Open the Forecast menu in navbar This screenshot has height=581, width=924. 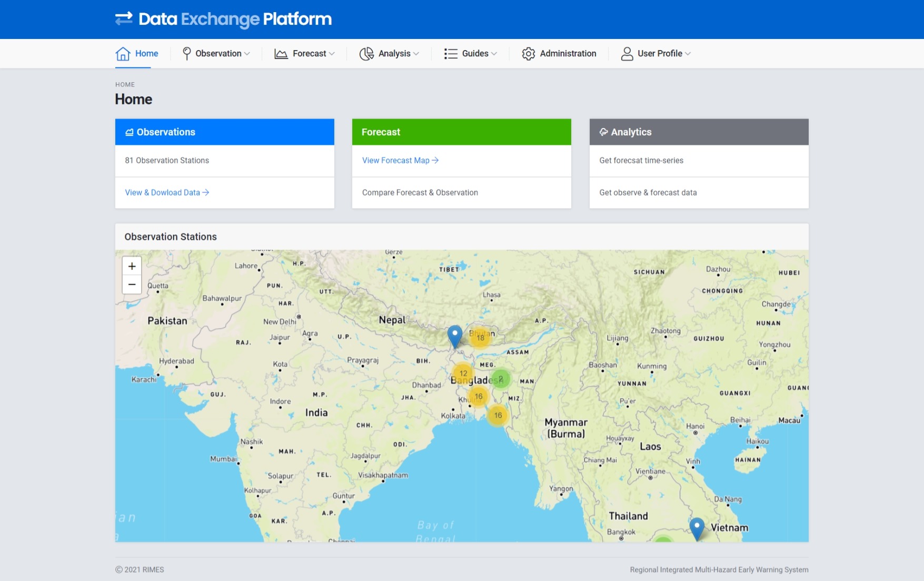[305, 54]
